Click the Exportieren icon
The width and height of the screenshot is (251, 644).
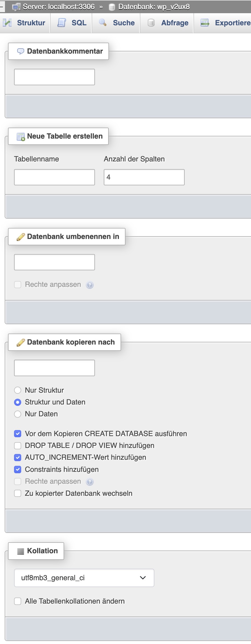tap(205, 23)
